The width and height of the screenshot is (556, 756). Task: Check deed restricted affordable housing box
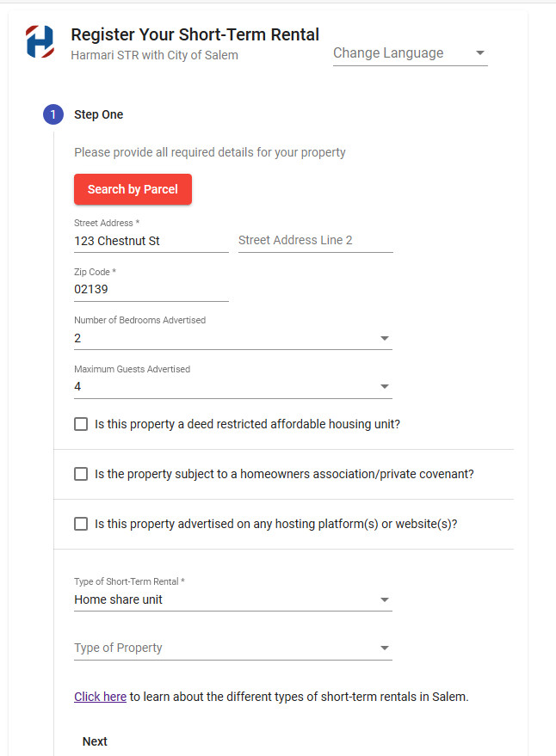81,424
